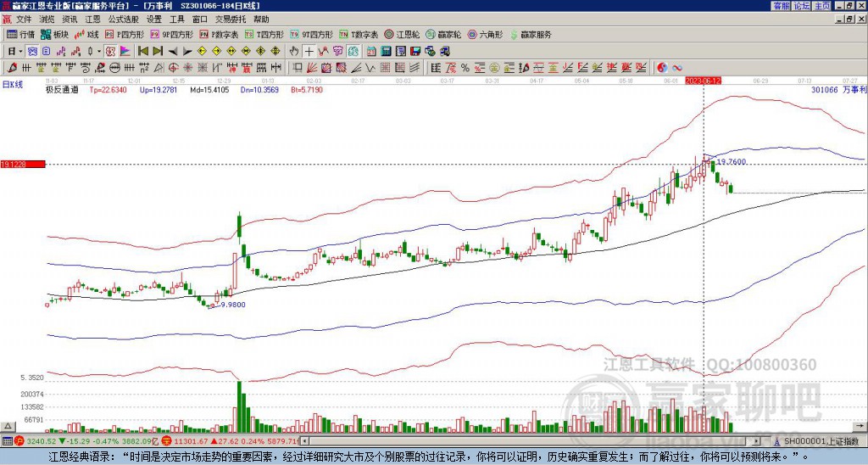Click the 2023-06-12 date marker
Screen dimensions: 868x465
tap(703, 81)
